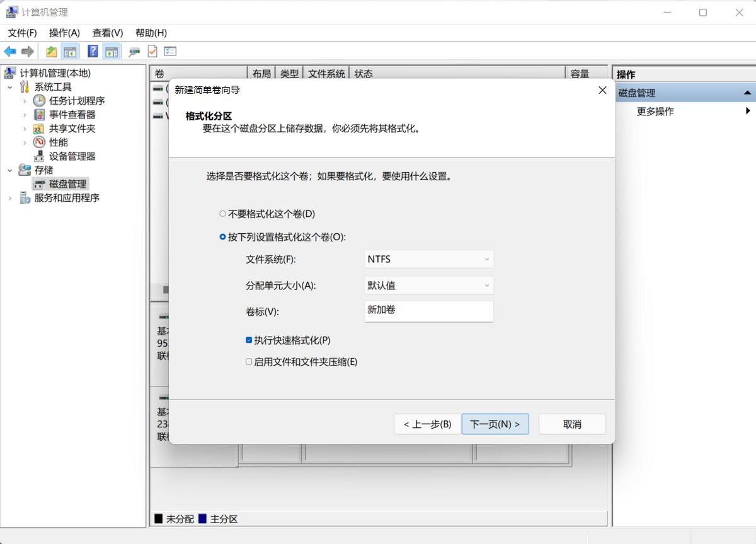Enable 启用文件和文件夹压缩 checkbox
Viewport: 756px width, 544px height.
tap(249, 362)
